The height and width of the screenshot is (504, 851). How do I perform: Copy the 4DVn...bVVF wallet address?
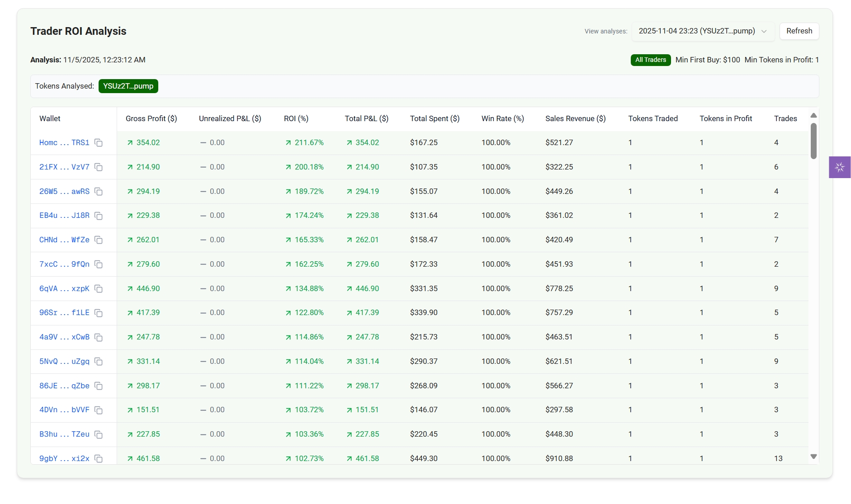coord(99,410)
